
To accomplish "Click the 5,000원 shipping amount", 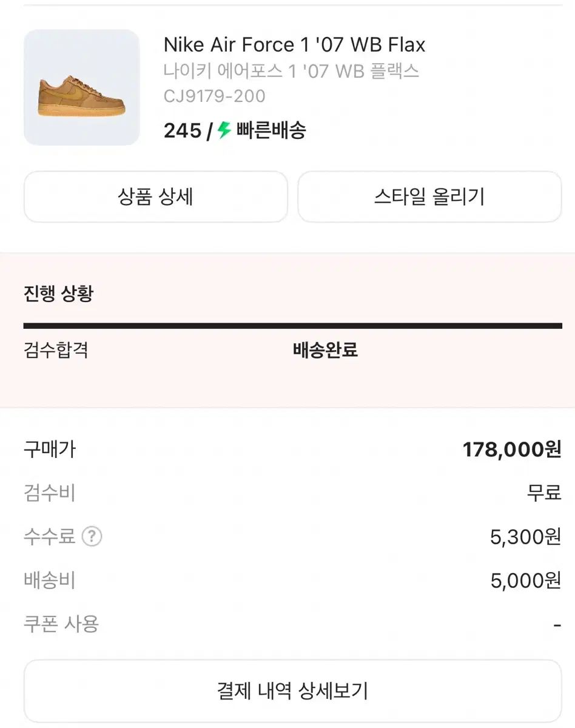I will [x=525, y=581].
